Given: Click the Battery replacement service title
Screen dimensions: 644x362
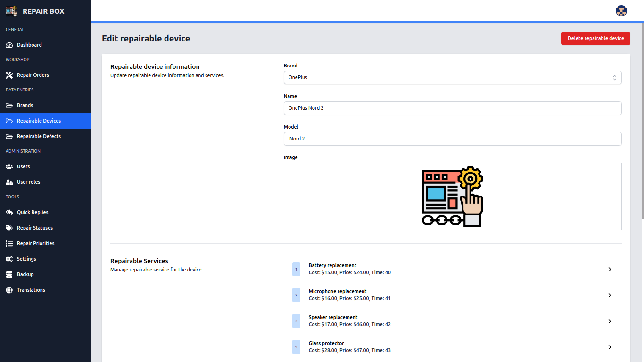Looking at the screenshot, I should tap(332, 266).
